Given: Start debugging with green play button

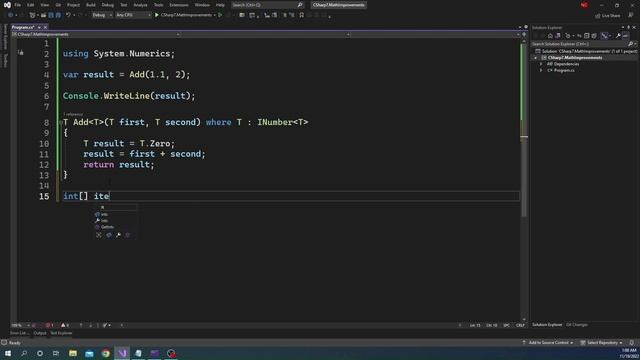Looking at the screenshot, I should [157, 15].
